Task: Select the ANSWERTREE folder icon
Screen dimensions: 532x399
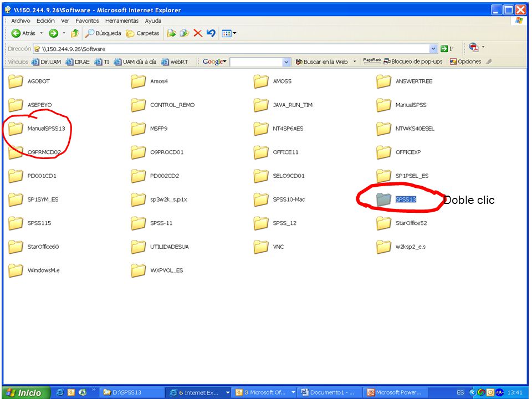Action: point(383,81)
